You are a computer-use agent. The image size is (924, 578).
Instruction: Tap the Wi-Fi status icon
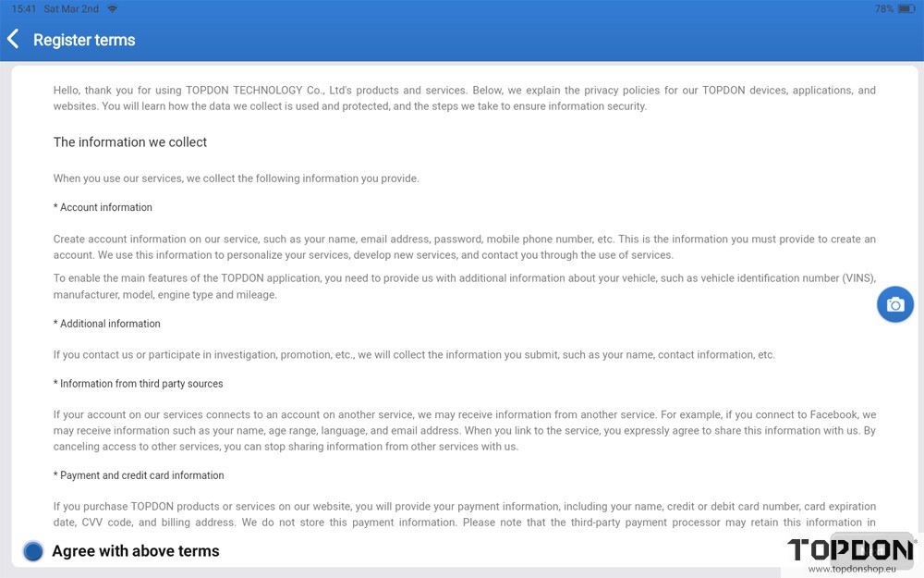click(x=113, y=8)
